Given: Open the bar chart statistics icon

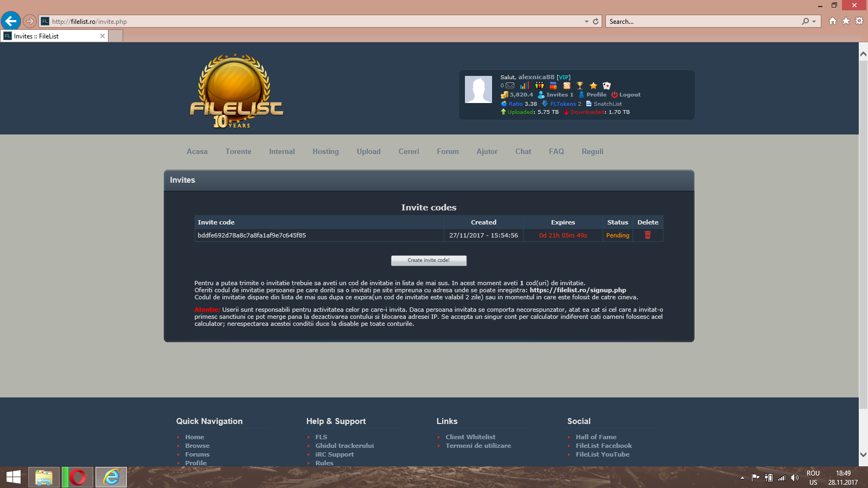Looking at the screenshot, I should (524, 86).
